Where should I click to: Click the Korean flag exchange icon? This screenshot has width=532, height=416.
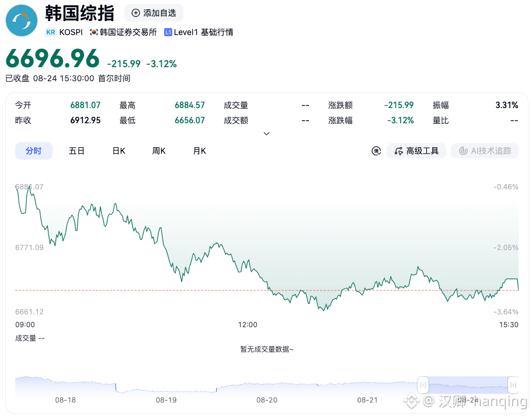click(93, 32)
